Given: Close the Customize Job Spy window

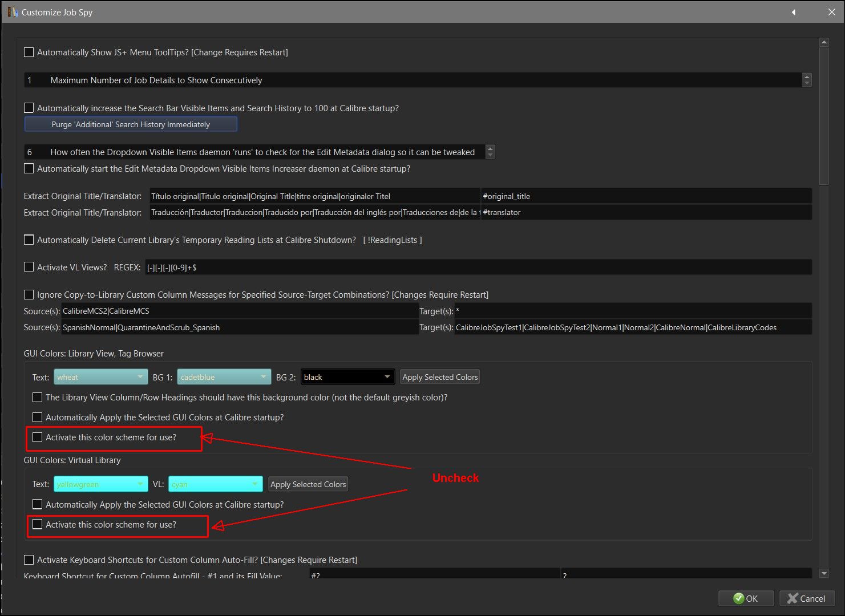Looking at the screenshot, I should (x=831, y=12).
